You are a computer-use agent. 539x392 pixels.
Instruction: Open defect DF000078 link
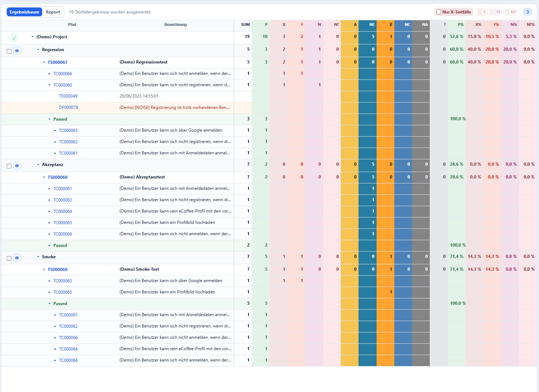[68, 107]
